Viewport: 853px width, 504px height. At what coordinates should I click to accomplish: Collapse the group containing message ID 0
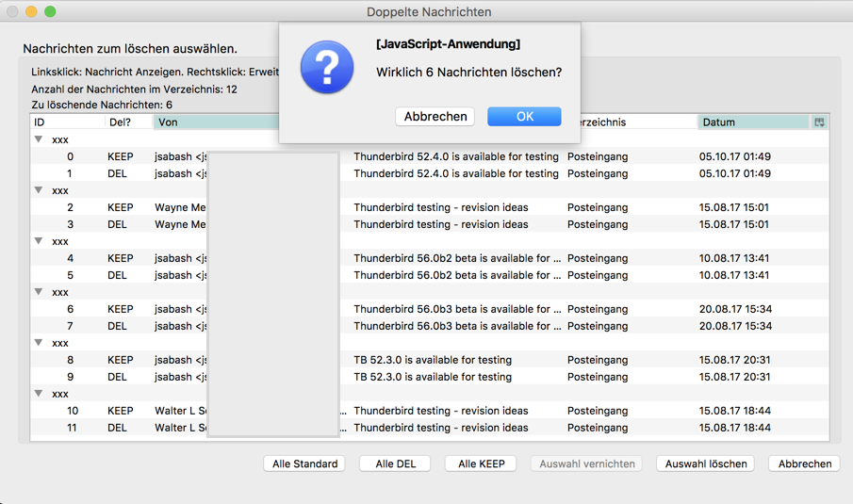pyautogui.click(x=39, y=139)
